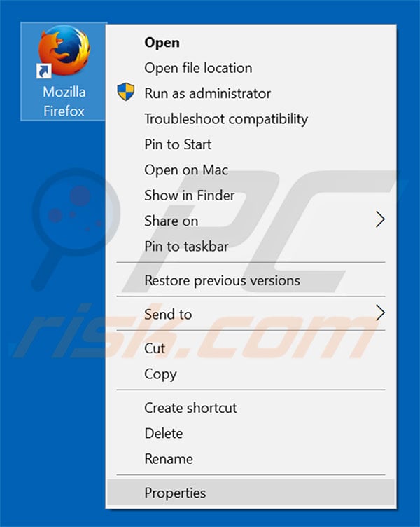Viewport: 420px width, 527px height.
Task: Click the UAC shield icon
Action: pyautogui.click(x=126, y=92)
